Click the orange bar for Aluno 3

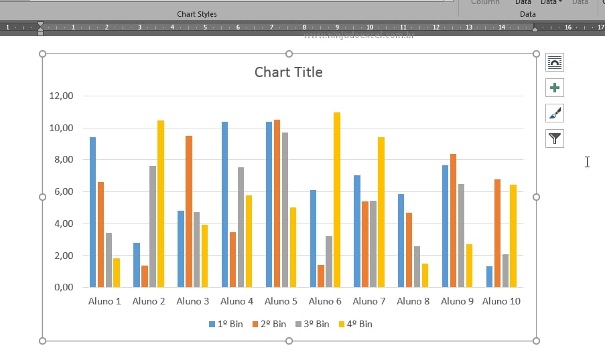pyautogui.click(x=189, y=211)
